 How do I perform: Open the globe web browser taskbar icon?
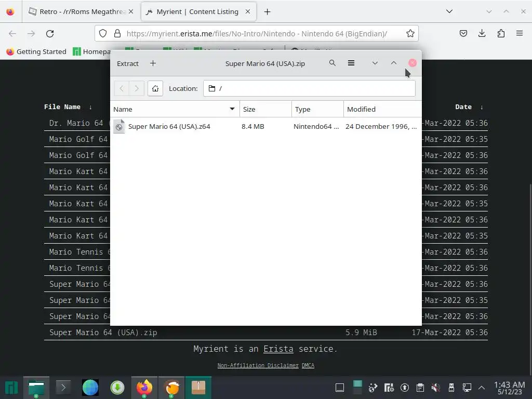90,388
